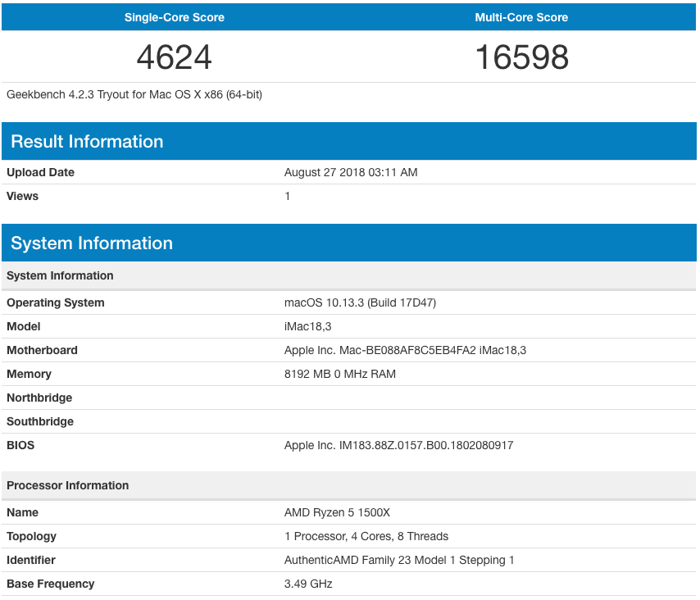Click the Processor Information subheader row
The height and width of the screenshot is (600, 700).
tap(349, 485)
